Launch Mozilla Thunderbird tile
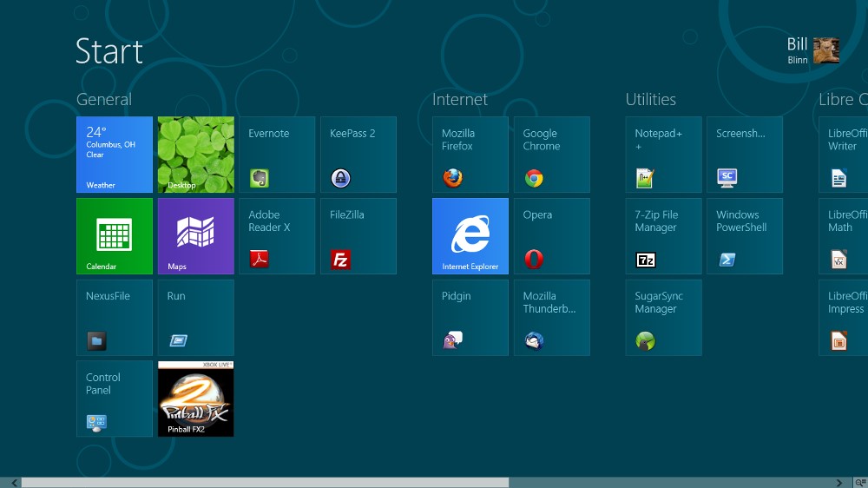 (552, 318)
